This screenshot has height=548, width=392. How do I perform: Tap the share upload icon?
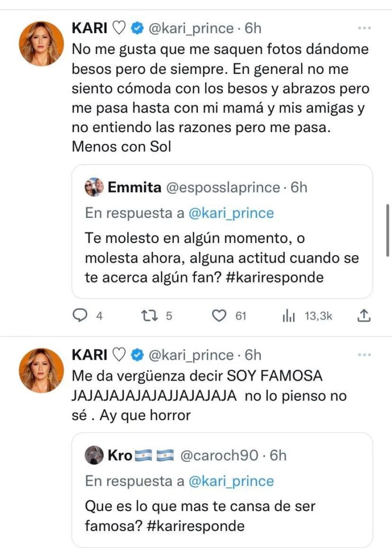364,316
